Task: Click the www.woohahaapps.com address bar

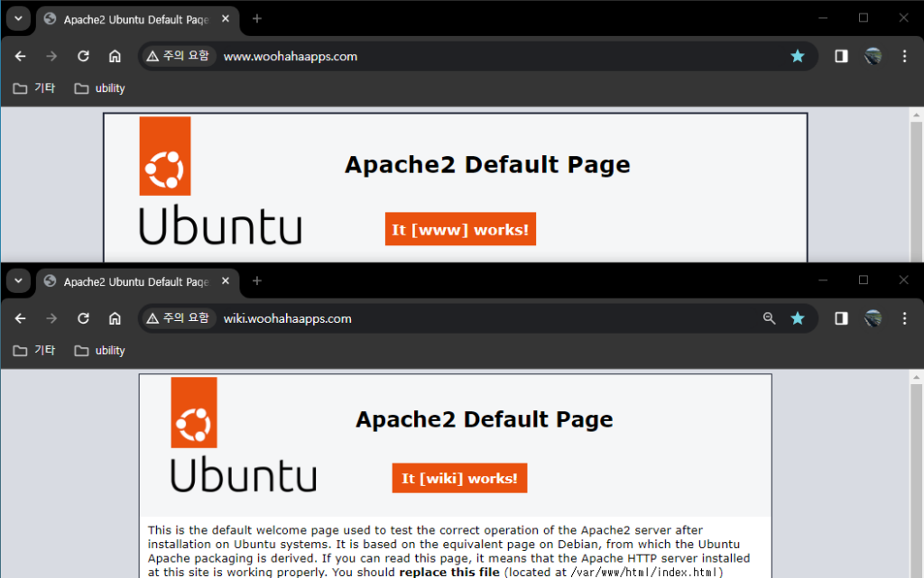Action: 477,56
